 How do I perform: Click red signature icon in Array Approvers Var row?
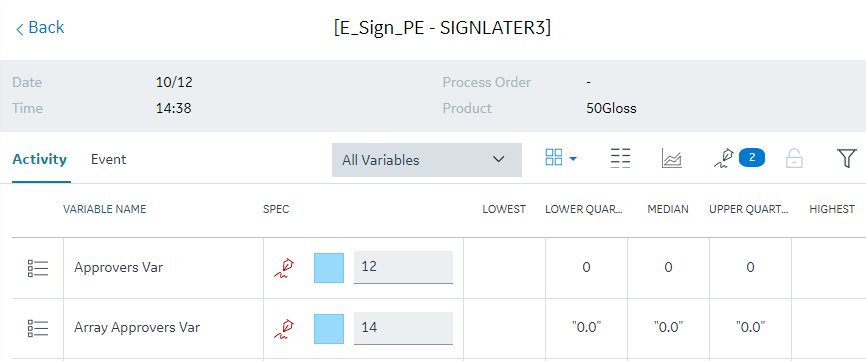click(284, 328)
